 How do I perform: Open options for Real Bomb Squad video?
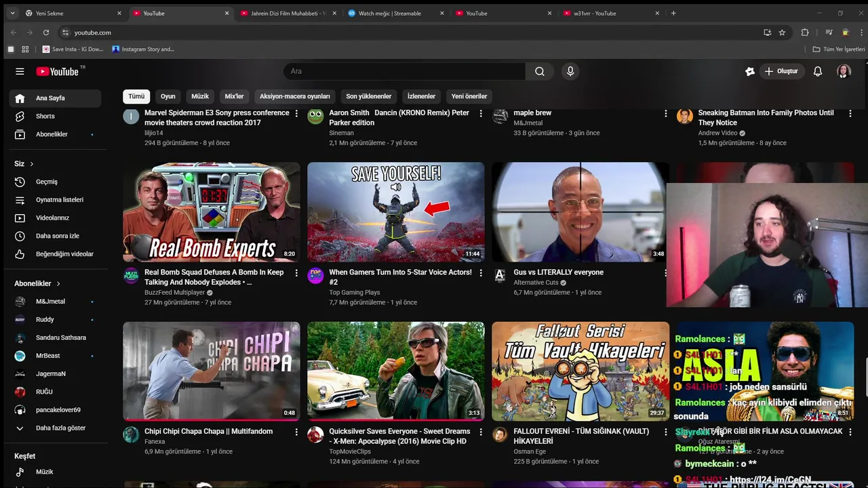click(296, 272)
